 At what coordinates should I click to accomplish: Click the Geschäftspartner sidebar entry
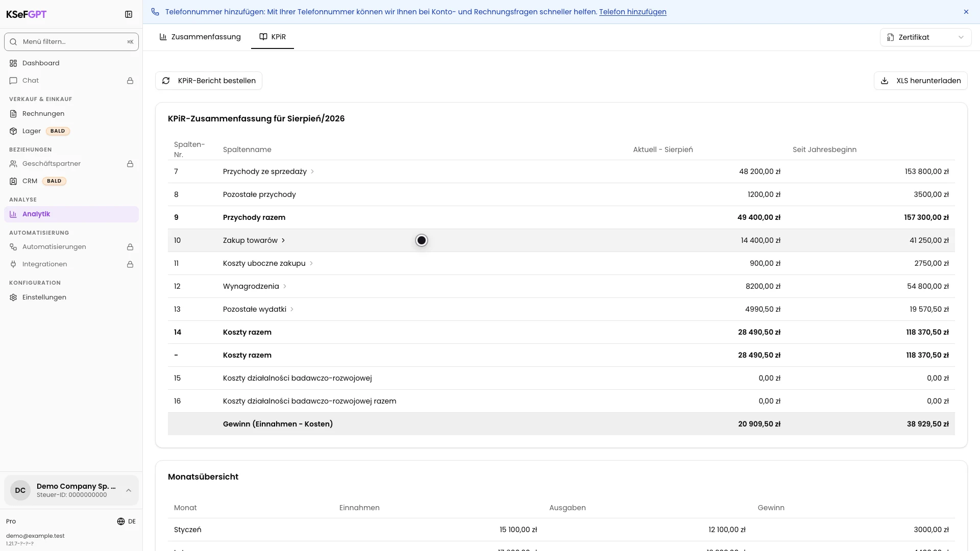[71, 164]
